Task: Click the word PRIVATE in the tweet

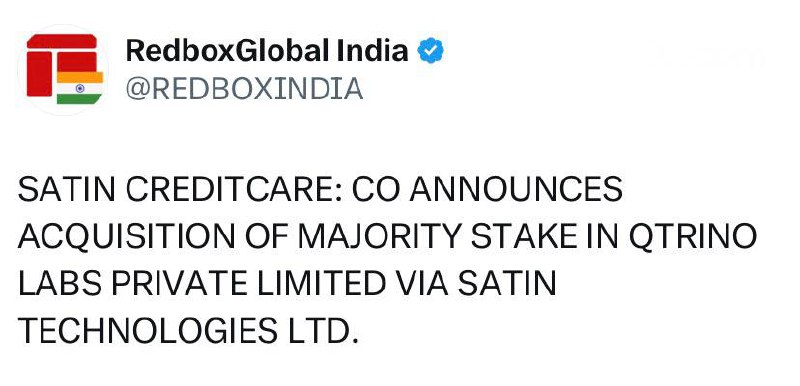Action: click(x=179, y=284)
